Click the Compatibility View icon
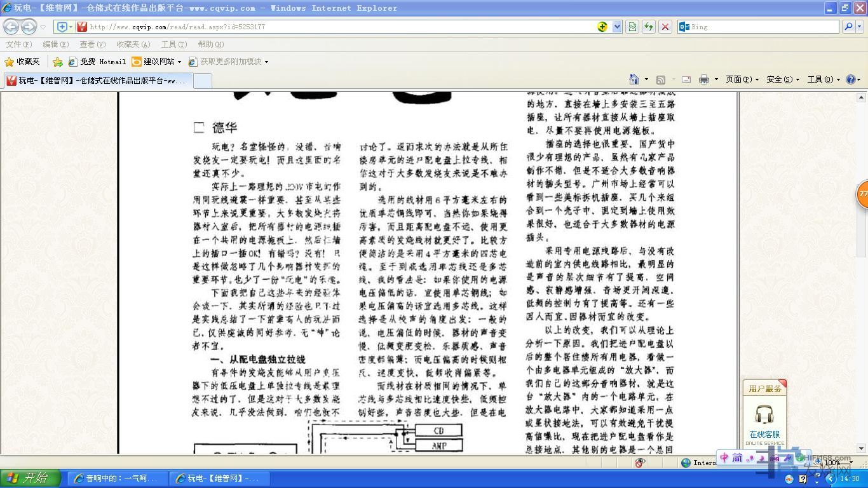868x488 pixels. 632,27
